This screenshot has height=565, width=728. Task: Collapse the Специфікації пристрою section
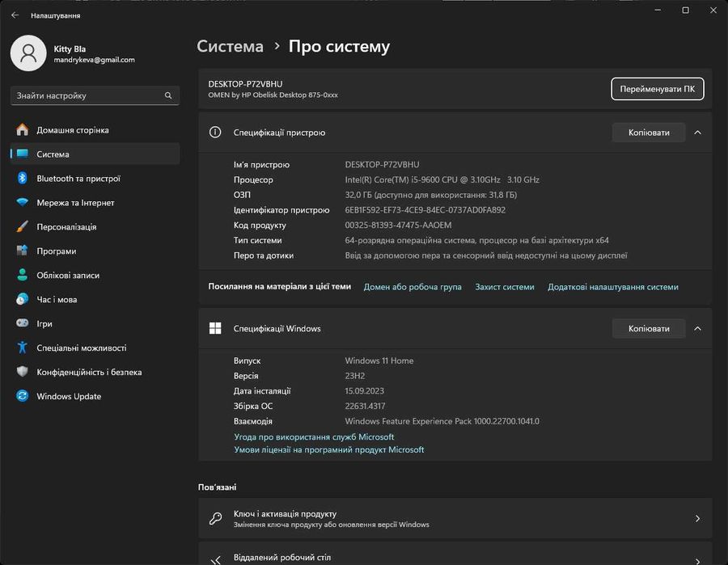pos(697,133)
